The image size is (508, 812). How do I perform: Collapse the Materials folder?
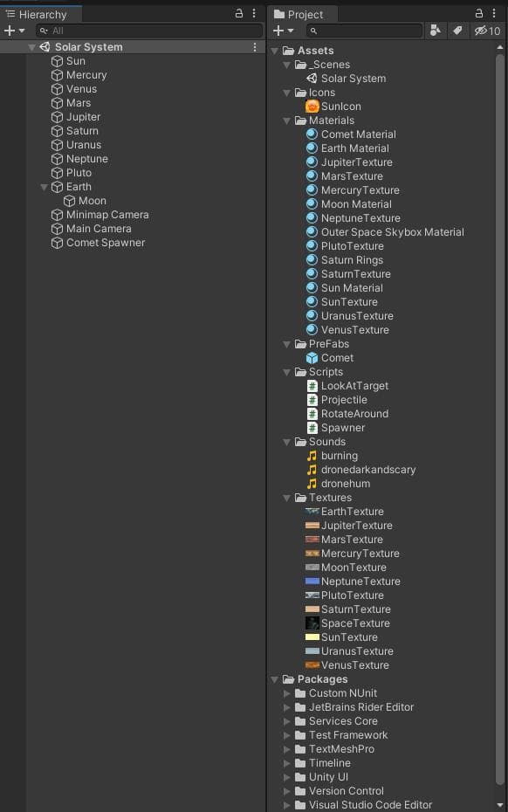287,120
